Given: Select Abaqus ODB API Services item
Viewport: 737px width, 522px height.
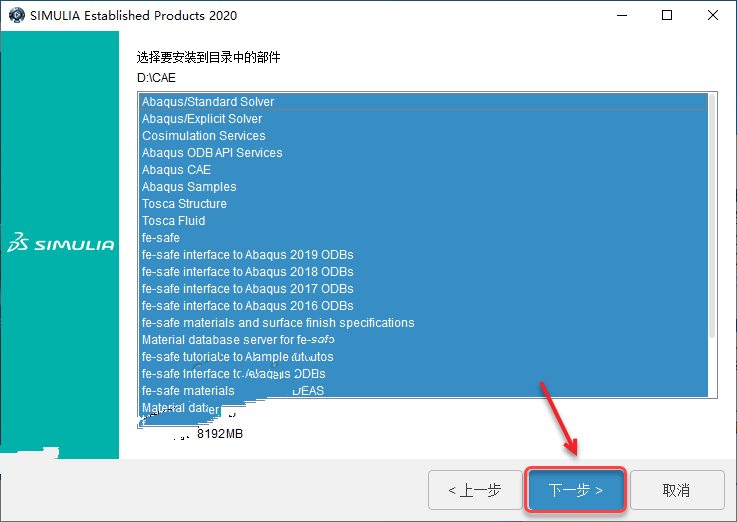Looking at the screenshot, I should coord(423,153).
